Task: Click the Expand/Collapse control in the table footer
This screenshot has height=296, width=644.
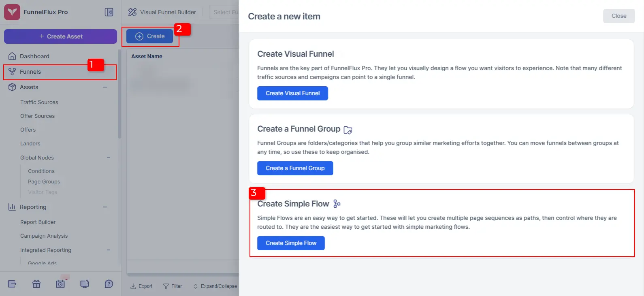Action: coord(215,286)
